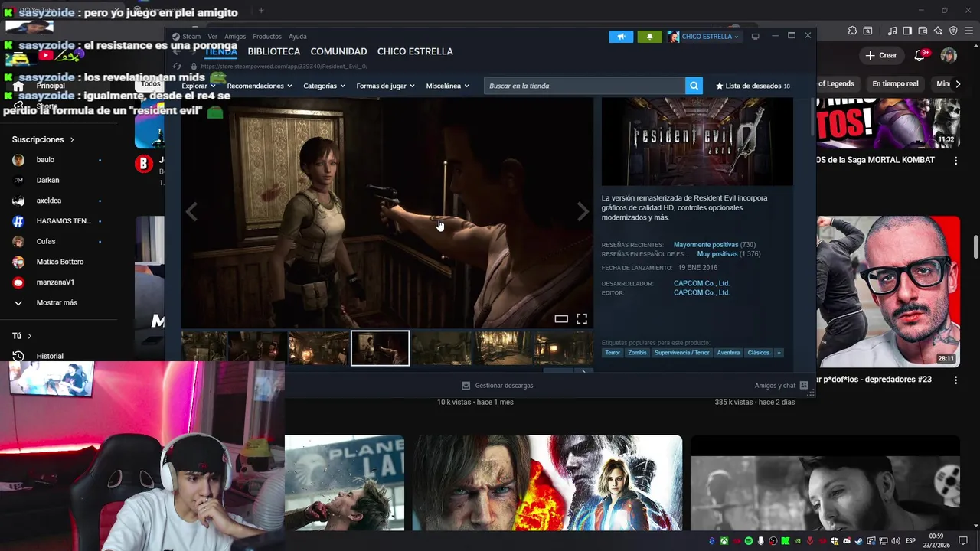
Task: Open browser hamburger menu
Action: [x=969, y=31]
